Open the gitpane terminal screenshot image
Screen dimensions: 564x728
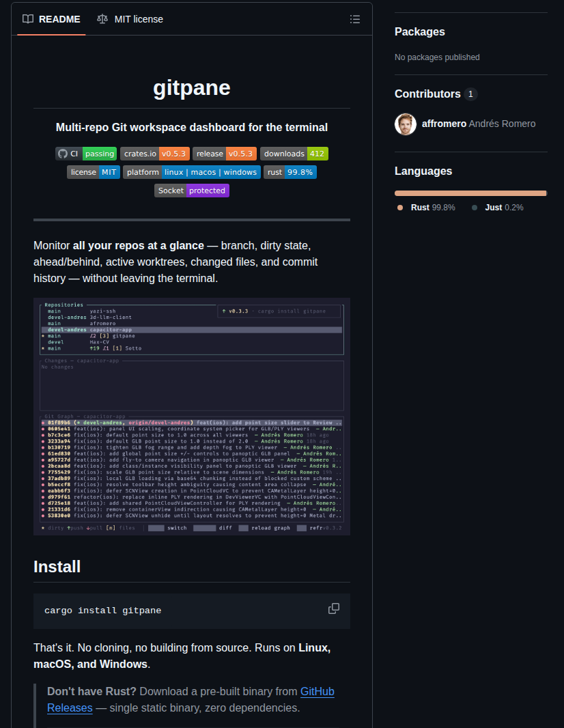coord(192,417)
